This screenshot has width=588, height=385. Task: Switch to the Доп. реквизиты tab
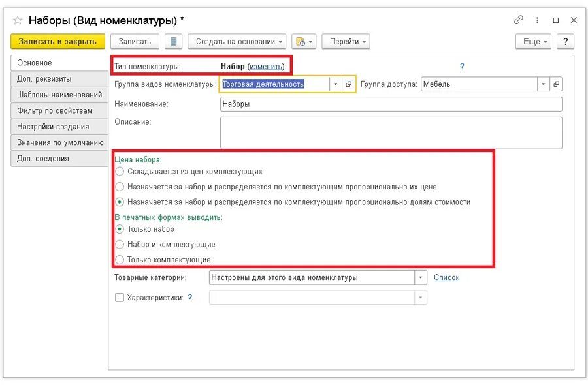click(x=59, y=79)
